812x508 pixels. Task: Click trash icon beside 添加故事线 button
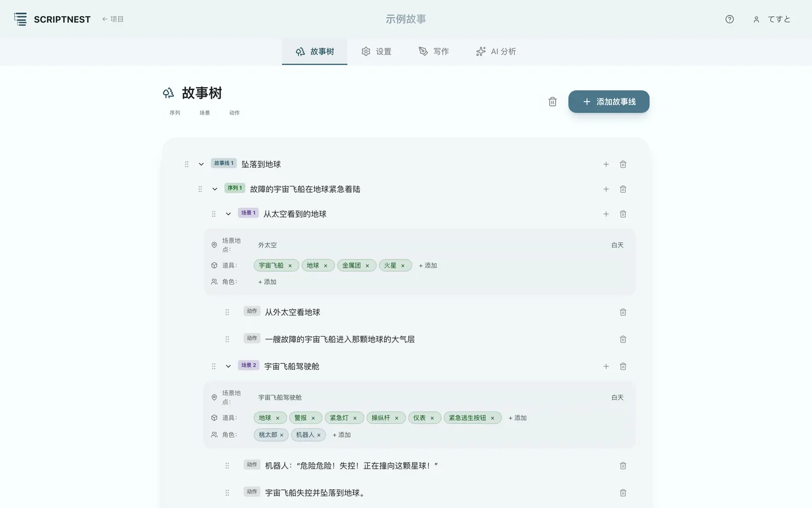point(553,102)
